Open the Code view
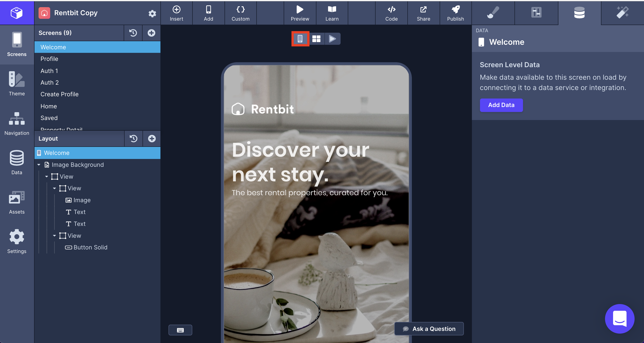 [x=391, y=13]
